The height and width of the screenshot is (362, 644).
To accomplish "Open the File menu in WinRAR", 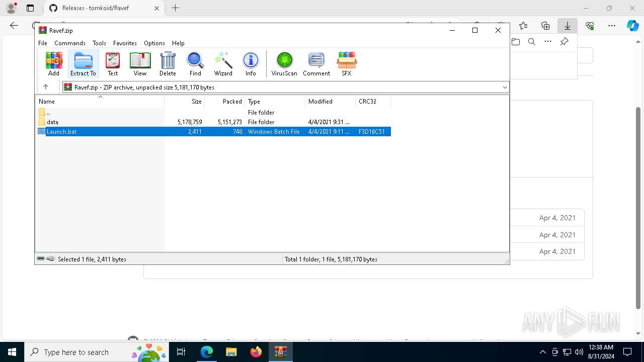I will [43, 43].
